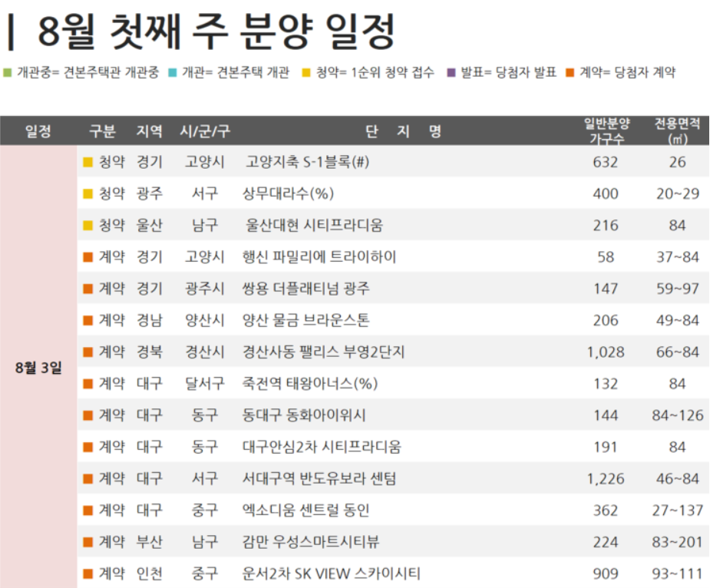Click the orange marker on 운서2차 SK VIEW row

[88, 574]
